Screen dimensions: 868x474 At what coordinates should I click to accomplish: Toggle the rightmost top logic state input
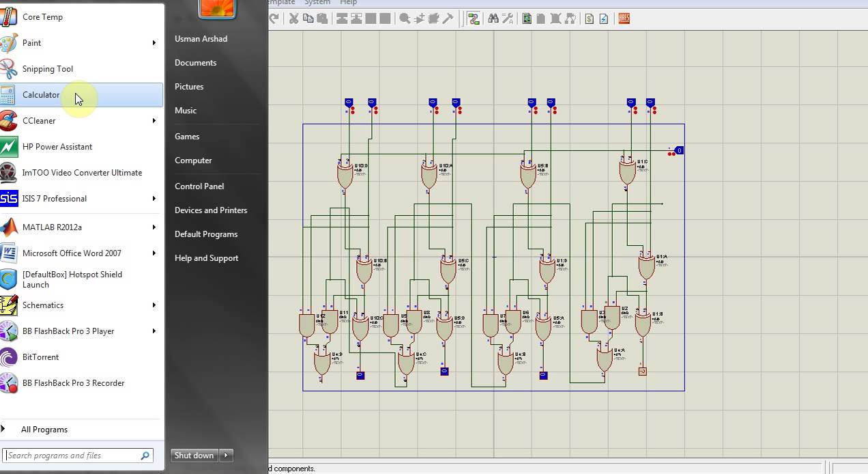pos(650,103)
